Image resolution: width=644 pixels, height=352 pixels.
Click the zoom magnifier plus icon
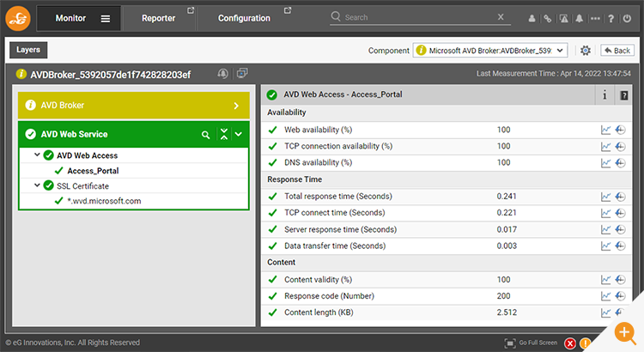coord(625,333)
